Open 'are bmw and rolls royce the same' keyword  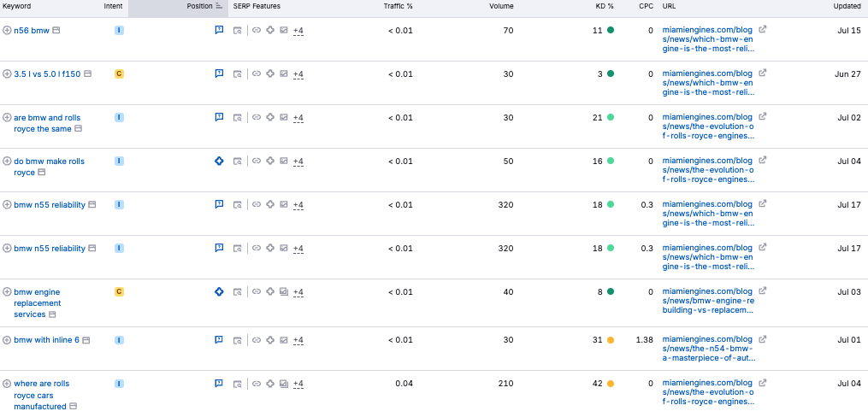coord(49,123)
